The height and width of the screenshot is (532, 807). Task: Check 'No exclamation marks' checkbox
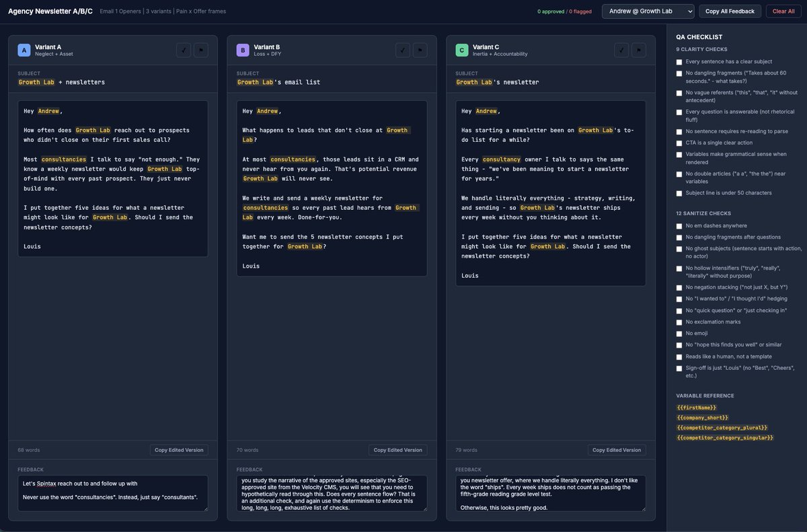pyautogui.click(x=679, y=322)
